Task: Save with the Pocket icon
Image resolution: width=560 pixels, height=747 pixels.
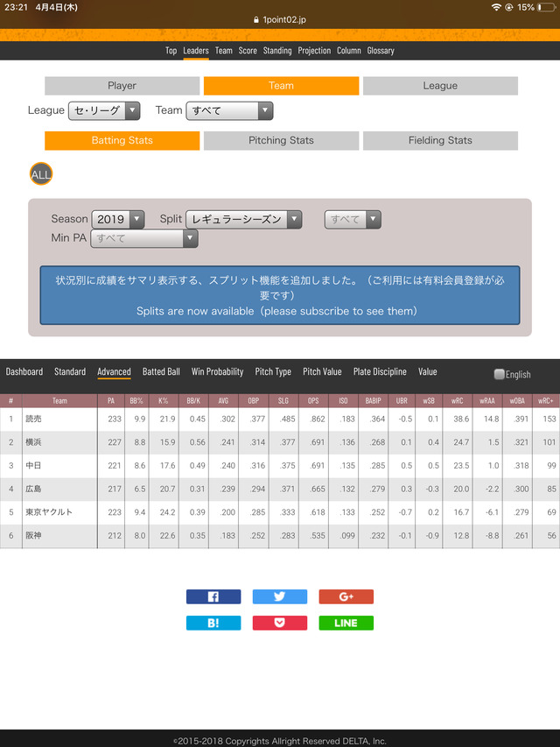Action: tap(279, 623)
